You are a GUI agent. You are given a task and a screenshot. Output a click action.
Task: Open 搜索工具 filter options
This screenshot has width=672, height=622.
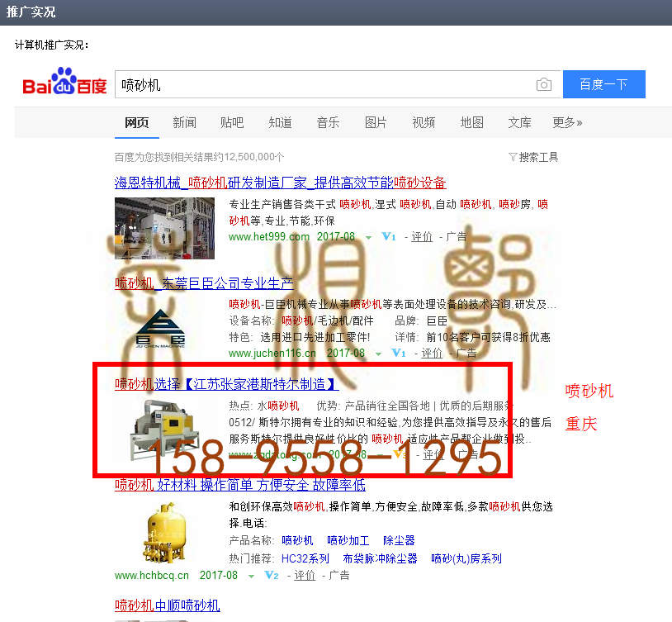click(533, 158)
